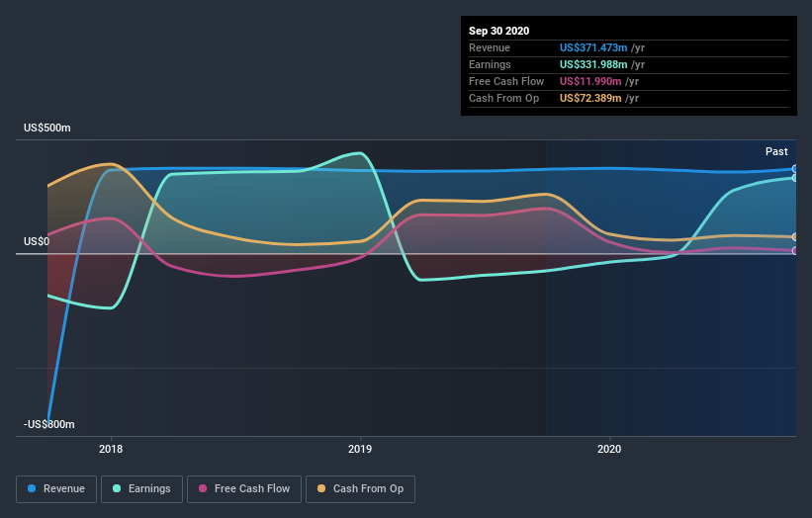Click the teal Earnings endpoint marker
The image size is (812, 518).
point(795,178)
